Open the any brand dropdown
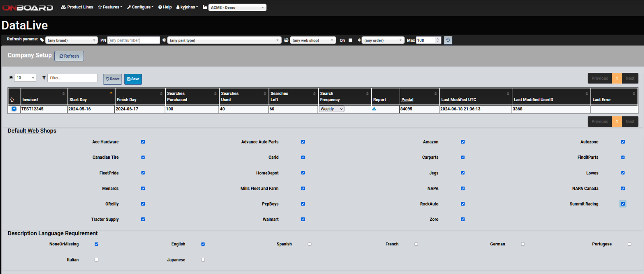This screenshot has width=644, height=274. 72,40
